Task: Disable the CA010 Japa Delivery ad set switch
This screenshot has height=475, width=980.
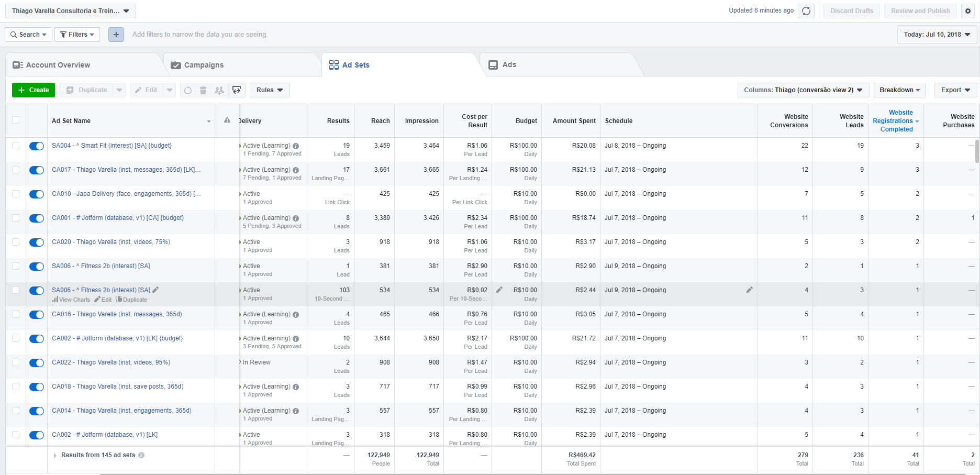Action: click(37, 194)
